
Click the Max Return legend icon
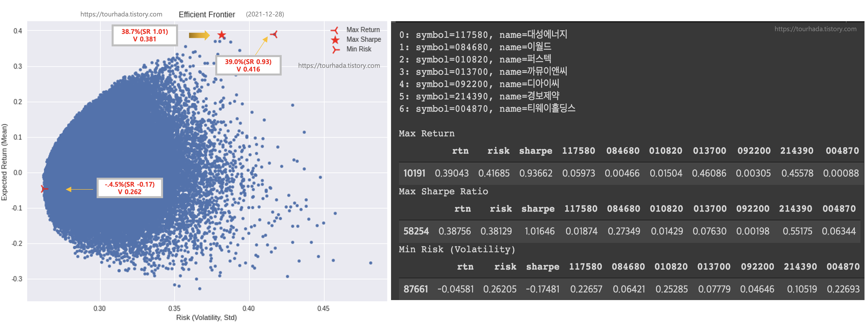[x=335, y=30]
